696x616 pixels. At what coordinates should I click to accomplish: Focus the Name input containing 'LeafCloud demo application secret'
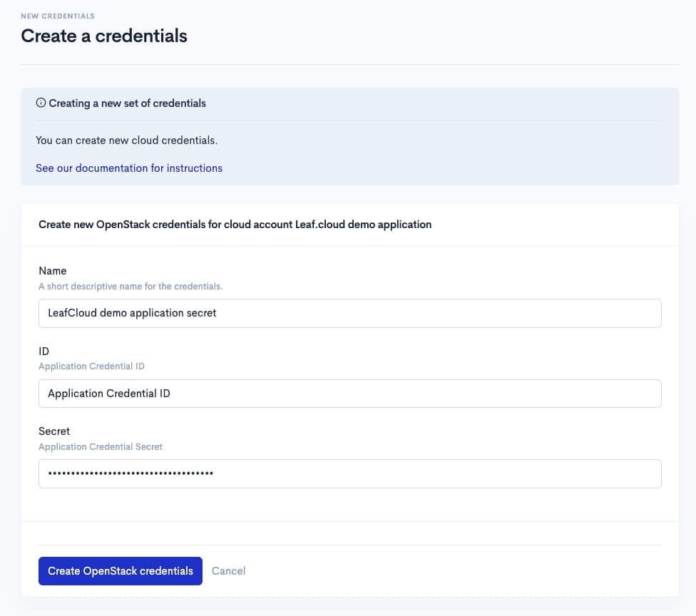click(349, 312)
